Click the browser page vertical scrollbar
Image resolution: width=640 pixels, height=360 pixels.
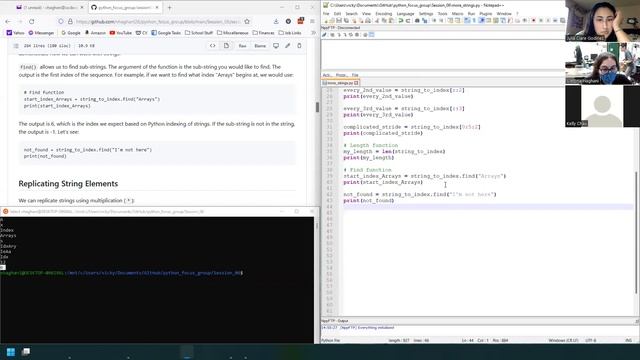click(x=317, y=107)
